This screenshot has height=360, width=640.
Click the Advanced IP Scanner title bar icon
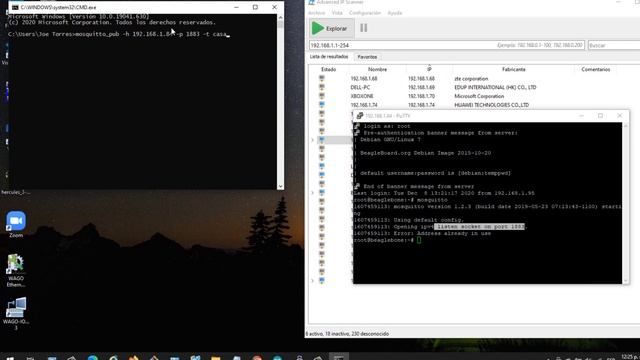click(x=311, y=2)
